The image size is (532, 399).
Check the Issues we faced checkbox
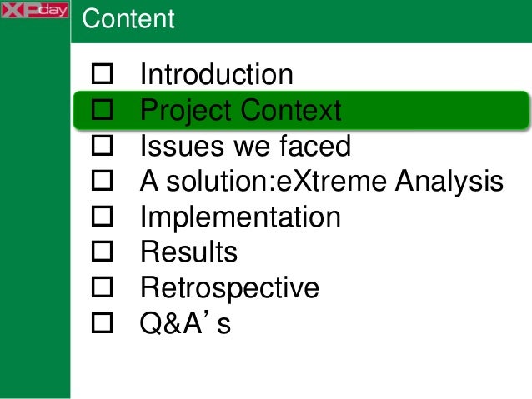pos(102,145)
